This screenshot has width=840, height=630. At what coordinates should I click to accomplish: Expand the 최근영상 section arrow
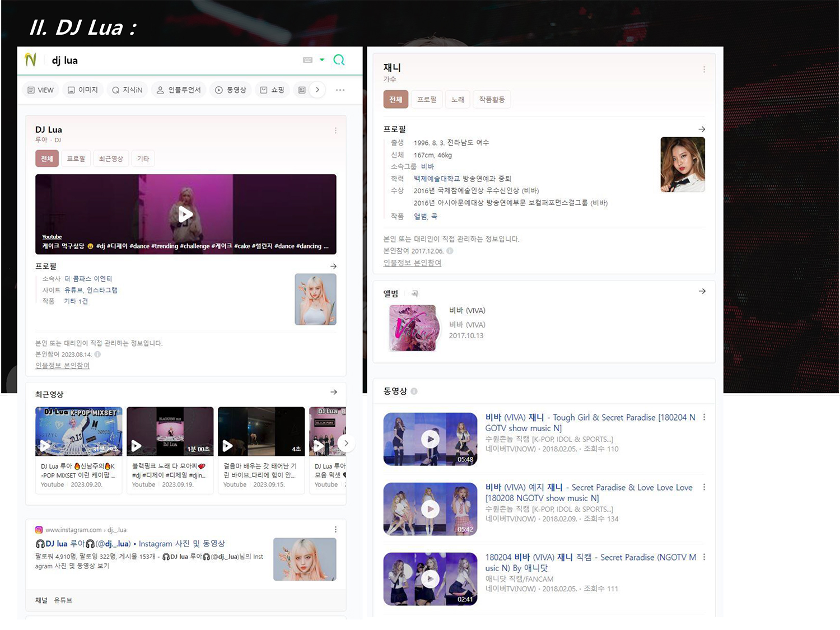[333, 392]
